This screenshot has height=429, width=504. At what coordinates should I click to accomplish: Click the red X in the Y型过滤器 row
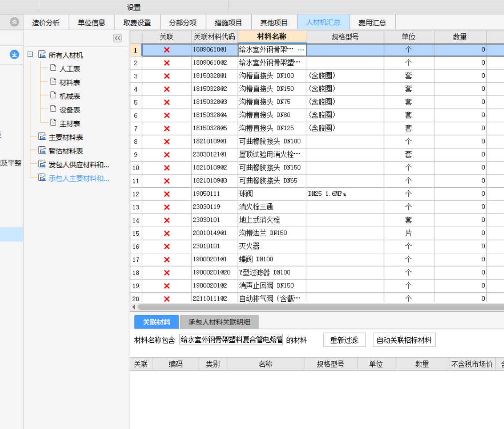pyautogui.click(x=167, y=272)
